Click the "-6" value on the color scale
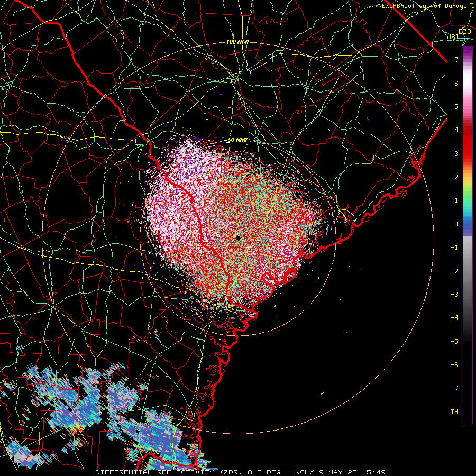 coord(454,365)
